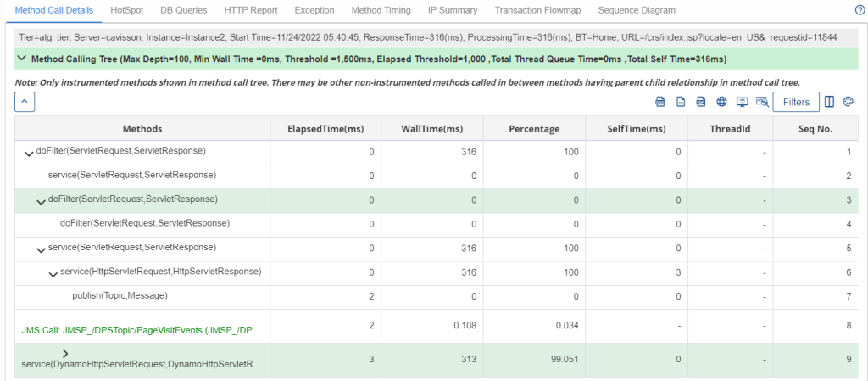This screenshot has height=381, width=868.
Task: Click the globe icon in the toolbar
Action: click(721, 102)
